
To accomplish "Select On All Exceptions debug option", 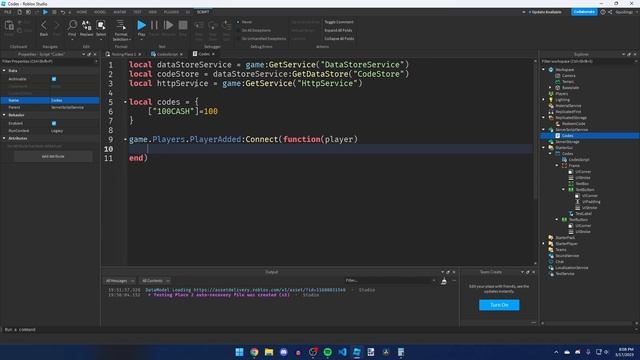I will [x=254, y=30].
